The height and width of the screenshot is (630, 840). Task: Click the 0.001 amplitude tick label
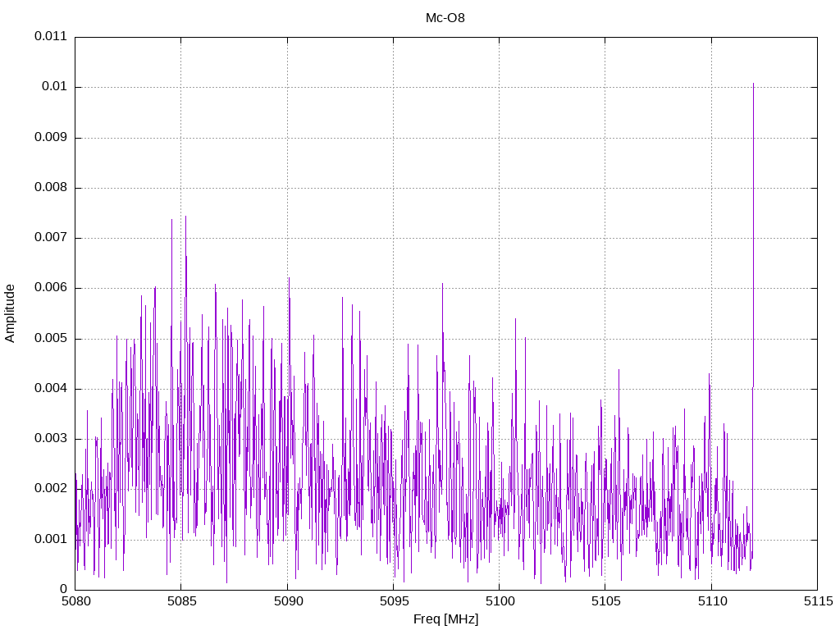click(x=50, y=539)
